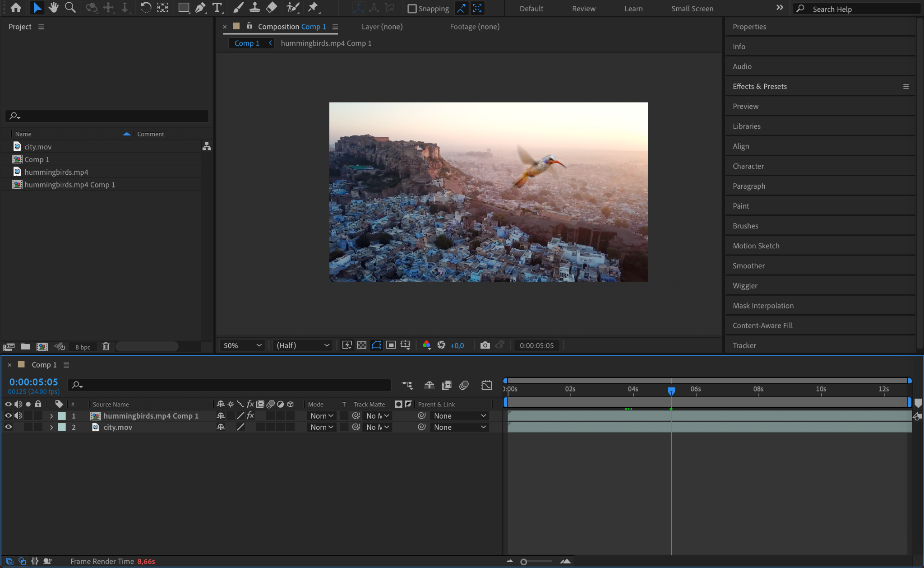Select the Horizontal Type tool

pos(217,8)
